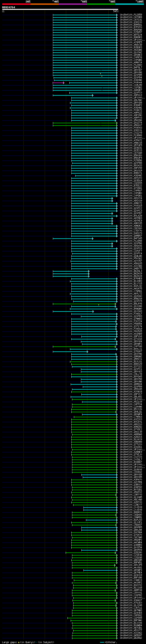Image resolution: width=146 pixels, height=644 pixels.
Task: Click the =100char. scale legend
Action: (x=109, y=642)
